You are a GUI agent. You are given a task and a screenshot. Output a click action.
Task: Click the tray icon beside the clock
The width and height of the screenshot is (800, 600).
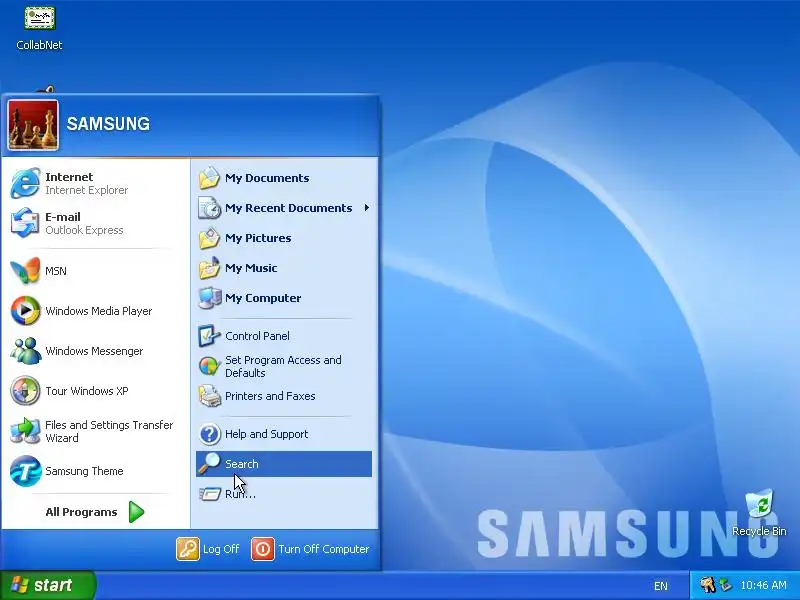(x=725, y=585)
